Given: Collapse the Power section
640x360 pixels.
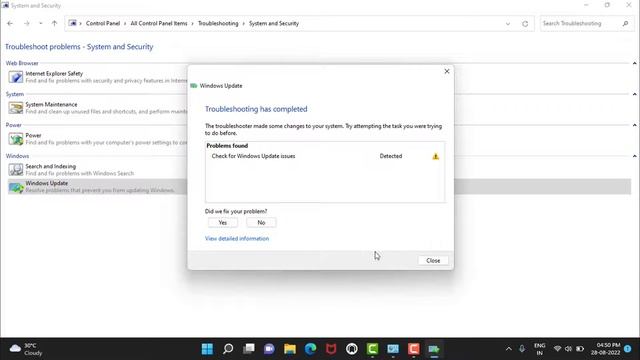Looking at the screenshot, I should click(x=634, y=125).
